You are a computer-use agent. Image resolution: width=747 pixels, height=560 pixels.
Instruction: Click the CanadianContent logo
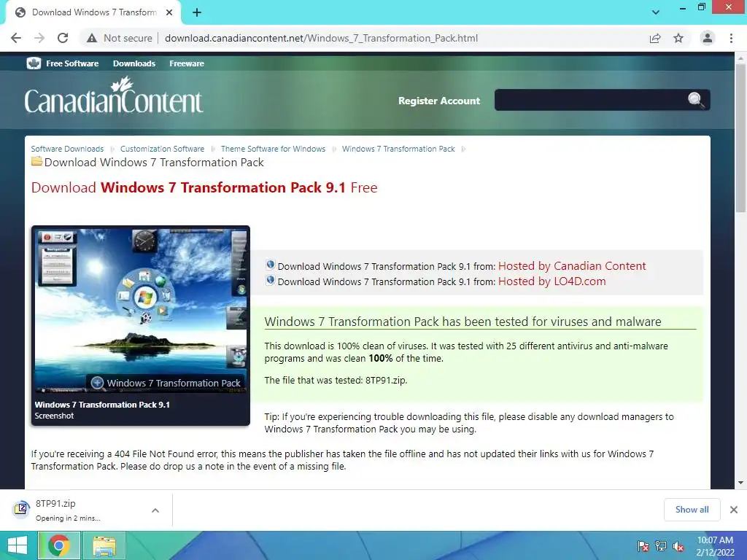(113, 96)
